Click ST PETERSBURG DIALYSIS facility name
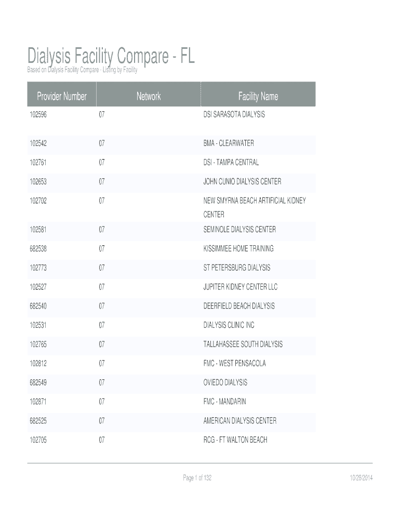Image resolution: width=400 pixels, height=532 pixels. tap(237, 268)
